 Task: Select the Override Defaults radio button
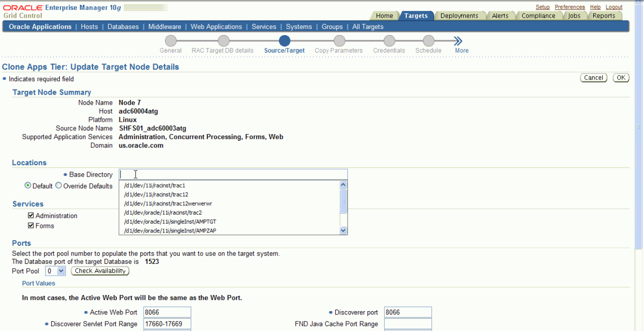59,186
